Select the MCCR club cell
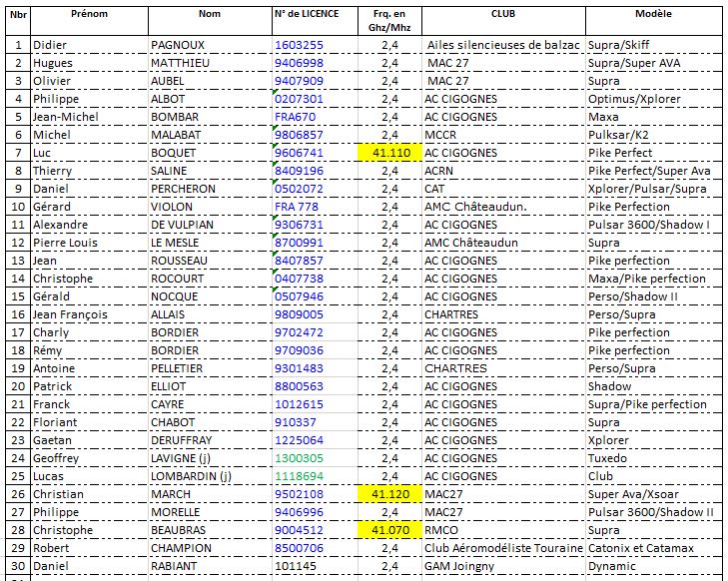 click(x=503, y=135)
